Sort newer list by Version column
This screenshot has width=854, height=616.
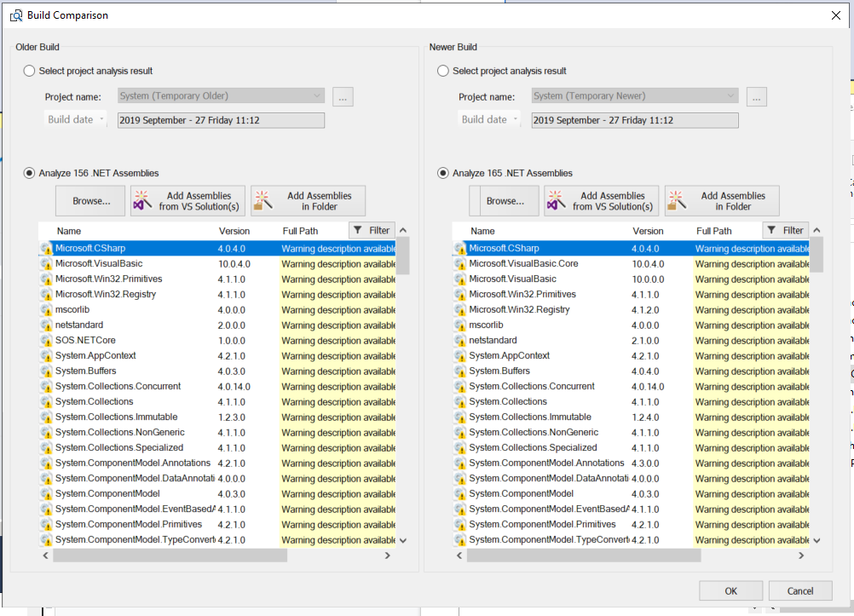pyautogui.click(x=648, y=231)
